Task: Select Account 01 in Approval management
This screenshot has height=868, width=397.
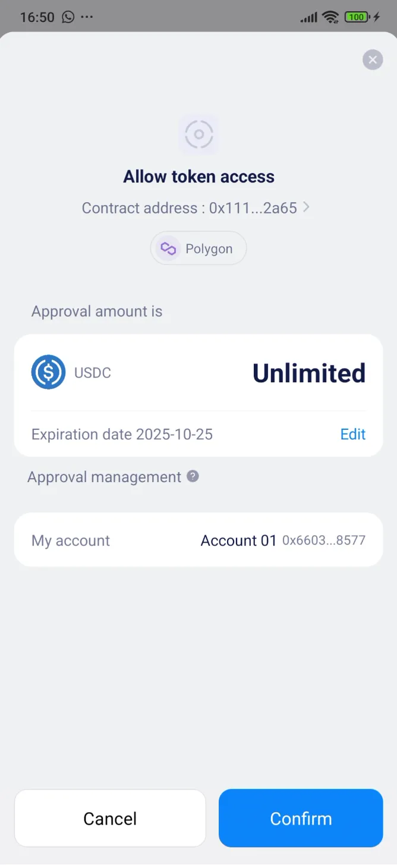Action: pos(238,540)
